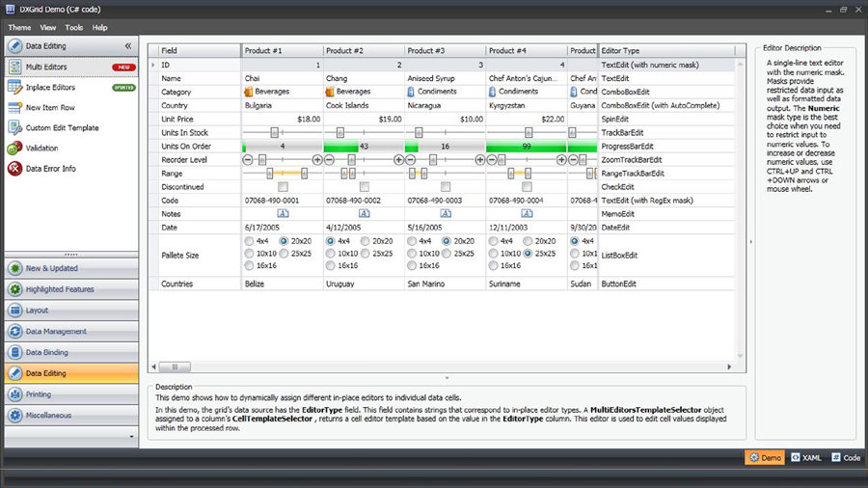The height and width of the screenshot is (488, 868).
Task: Open Custom Edit Template icon
Action: pos(14,128)
